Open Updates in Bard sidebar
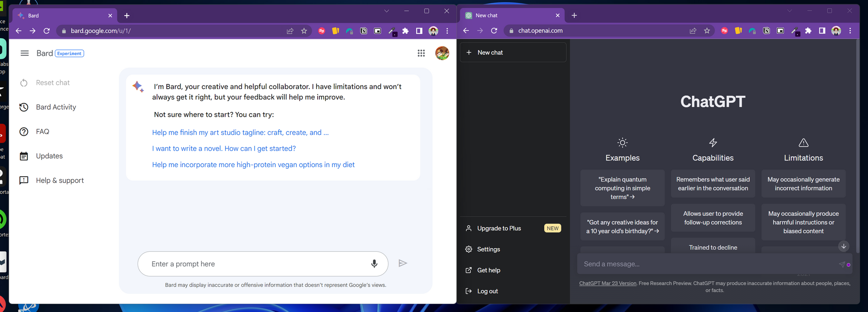This screenshot has height=312, width=868. 49,156
